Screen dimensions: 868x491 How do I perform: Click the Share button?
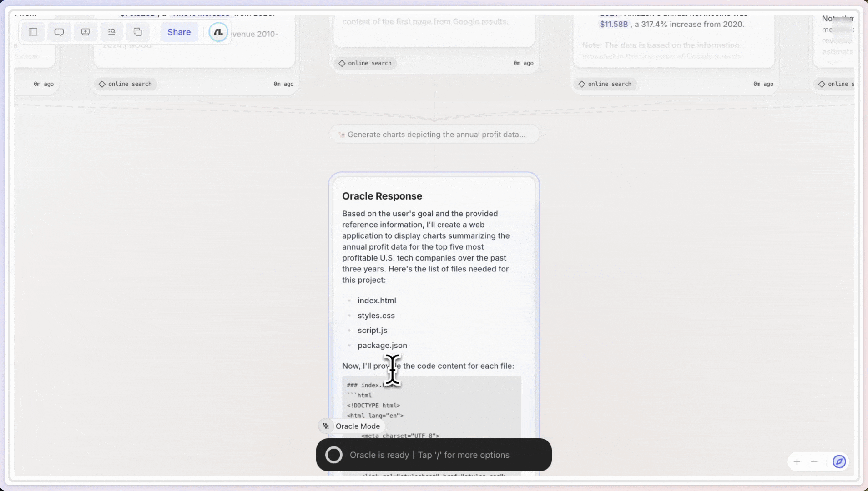[179, 32]
